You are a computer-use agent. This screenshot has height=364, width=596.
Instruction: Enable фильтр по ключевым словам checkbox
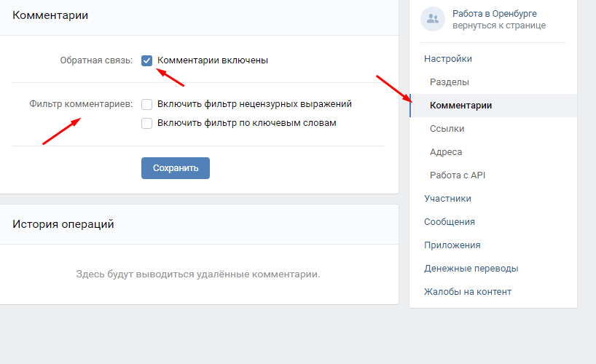(146, 123)
